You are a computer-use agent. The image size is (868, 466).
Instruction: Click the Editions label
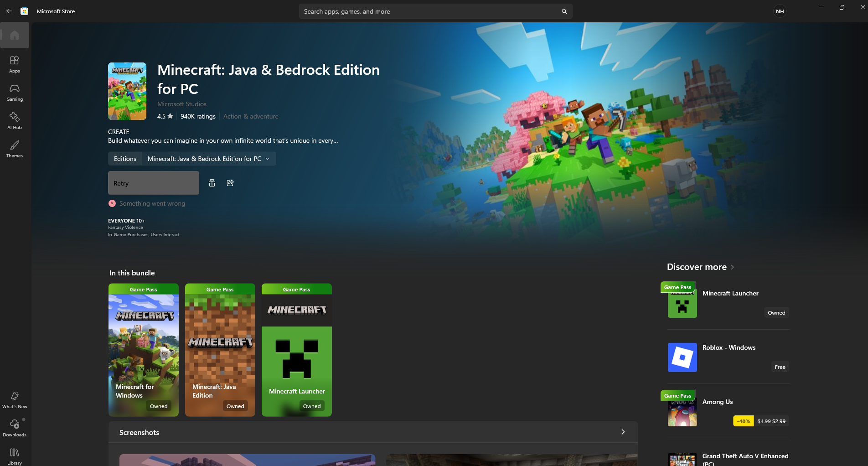tap(125, 159)
